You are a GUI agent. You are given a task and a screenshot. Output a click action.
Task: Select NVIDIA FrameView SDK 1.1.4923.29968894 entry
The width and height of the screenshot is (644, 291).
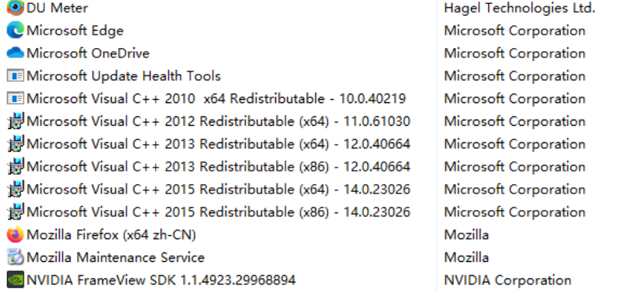click(161, 280)
